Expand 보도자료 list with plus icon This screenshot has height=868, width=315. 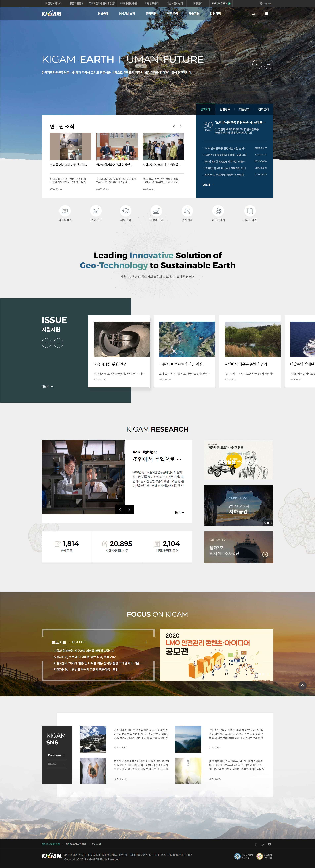[146, 642]
